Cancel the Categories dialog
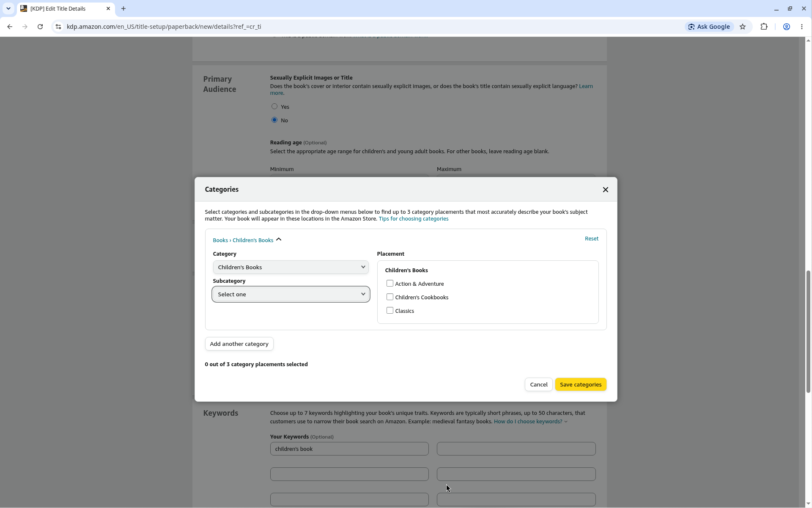Viewport: 812px width, 508px height. [538, 384]
